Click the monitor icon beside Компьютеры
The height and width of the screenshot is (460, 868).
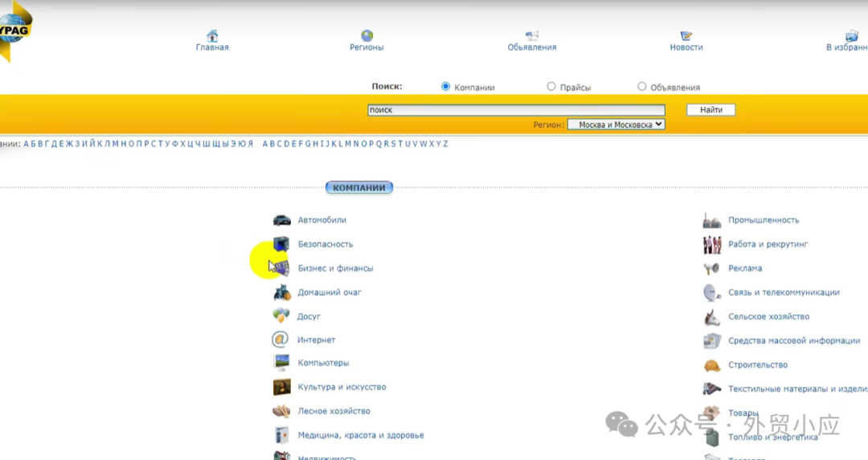pyautogui.click(x=281, y=363)
